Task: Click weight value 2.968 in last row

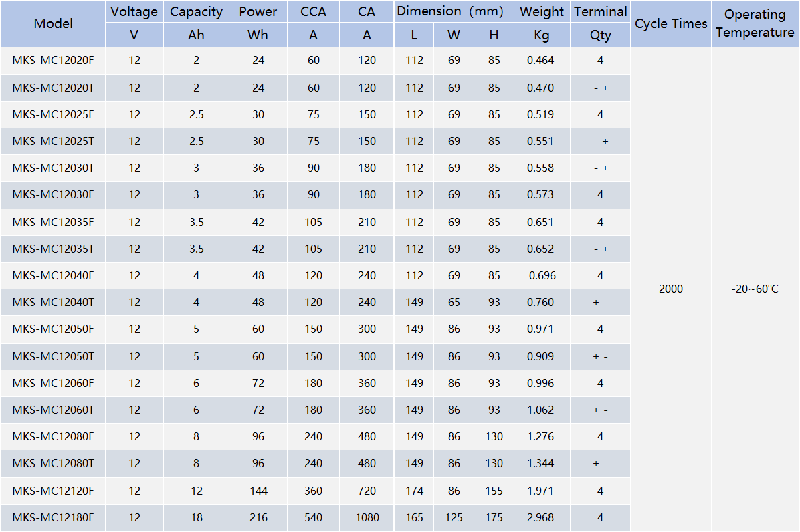Action: 540,518
